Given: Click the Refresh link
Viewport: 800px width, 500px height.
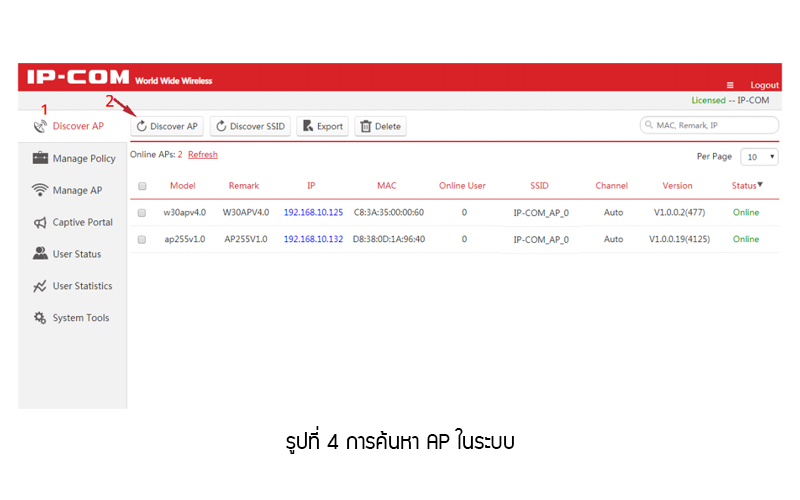Looking at the screenshot, I should click(x=203, y=155).
